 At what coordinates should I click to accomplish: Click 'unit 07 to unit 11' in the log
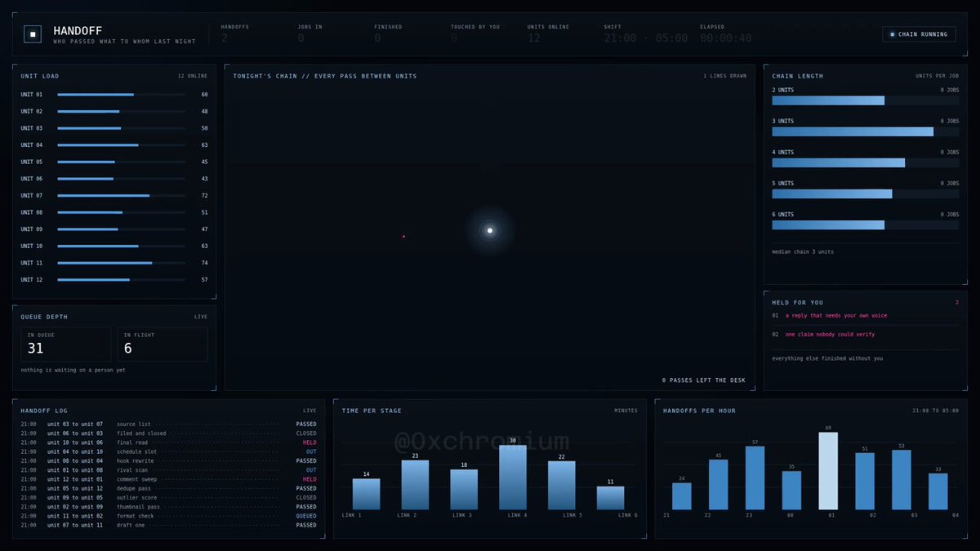click(75, 525)
